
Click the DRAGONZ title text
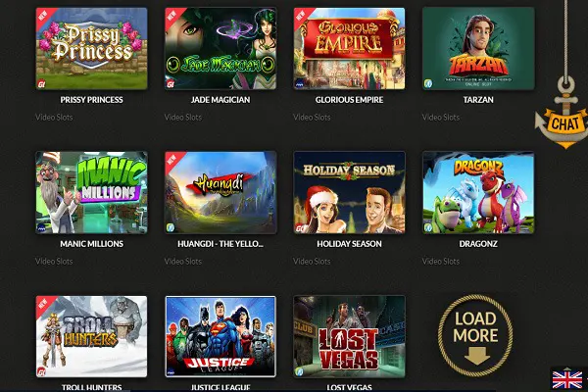click(x=478, y=244)
